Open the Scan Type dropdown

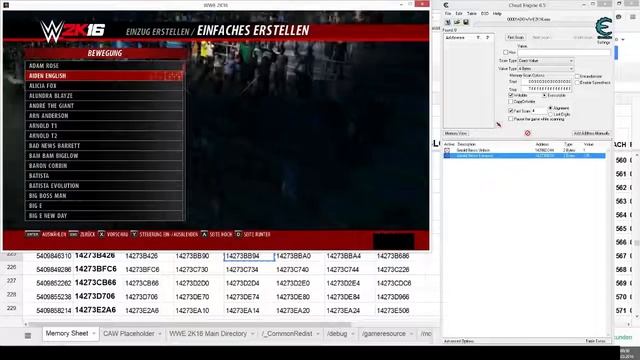click(546, 60)
